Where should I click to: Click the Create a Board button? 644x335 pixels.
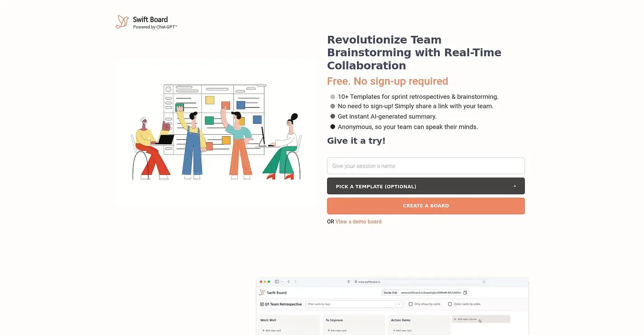tap(425, 206)
